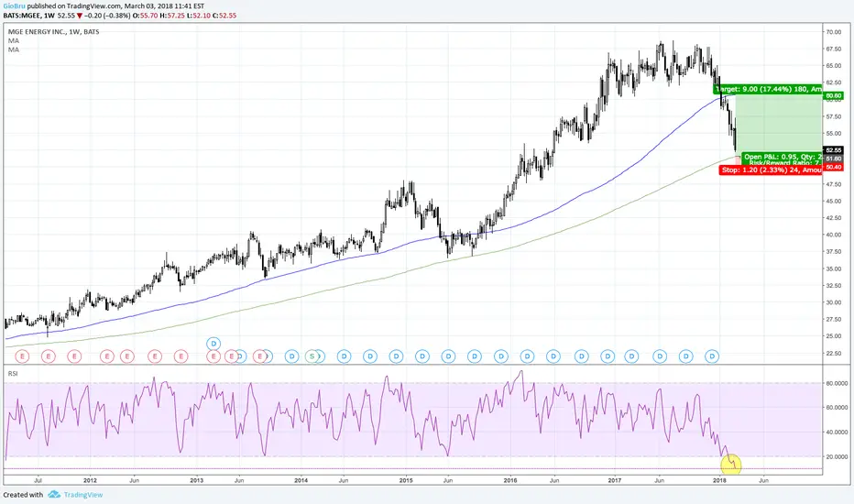Click the TradingView cloud logo icon
The image size is (854, 504).
tap(54, 495)
